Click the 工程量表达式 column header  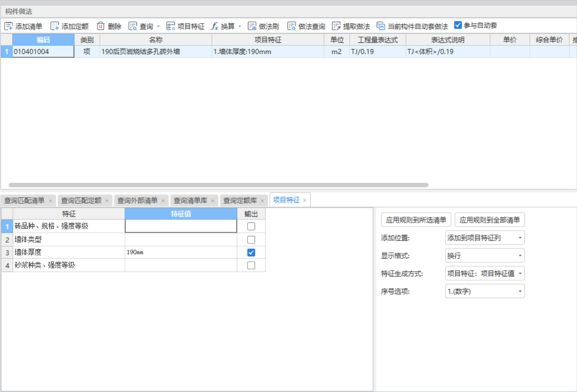[378, 40]
